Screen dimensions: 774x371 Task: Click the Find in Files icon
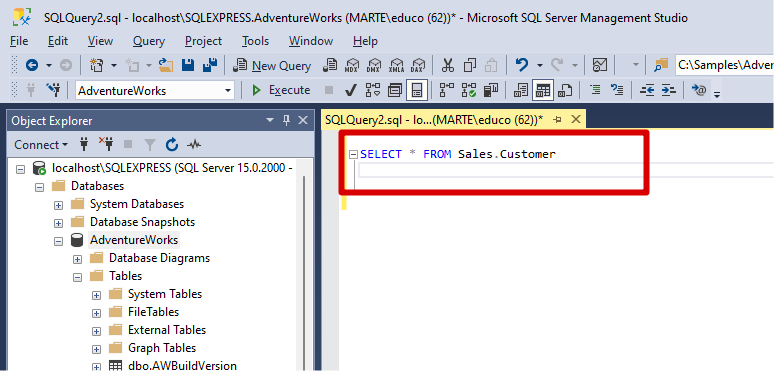[661, 65]
